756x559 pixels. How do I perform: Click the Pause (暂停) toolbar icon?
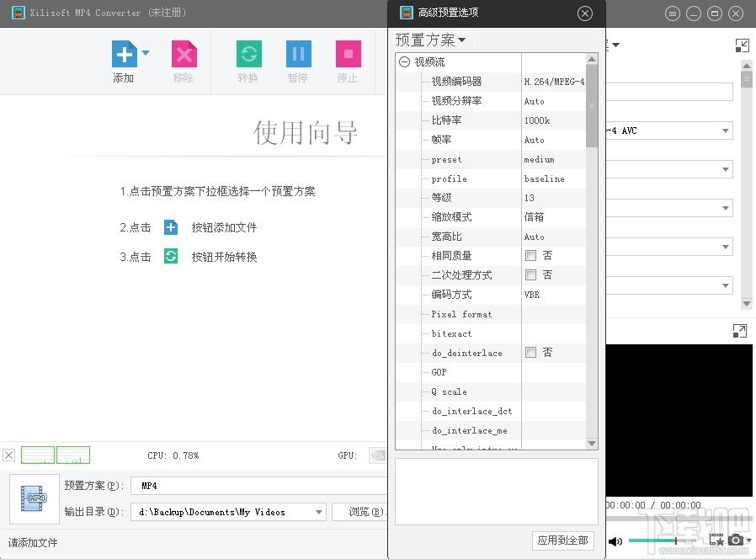click(299, 54)
